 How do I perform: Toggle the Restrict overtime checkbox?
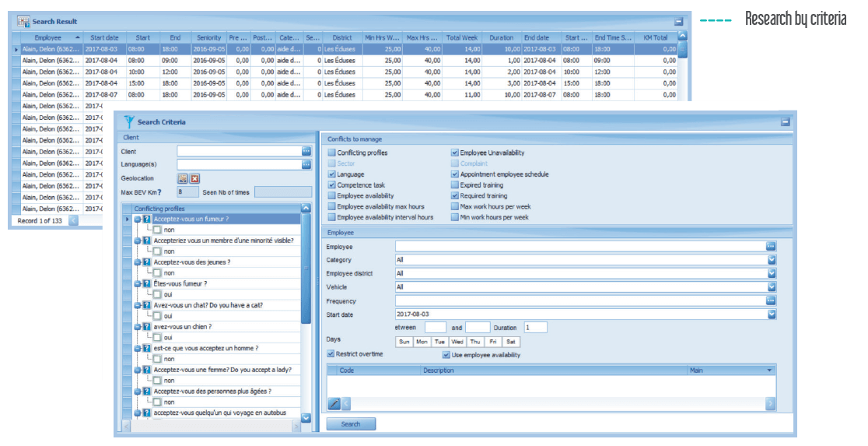click(331, 353)
